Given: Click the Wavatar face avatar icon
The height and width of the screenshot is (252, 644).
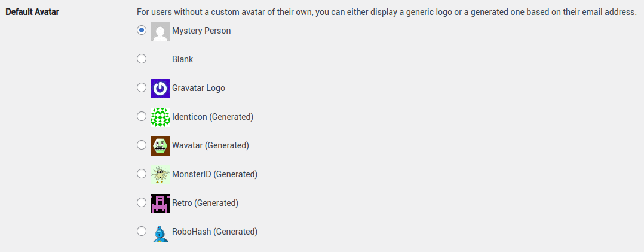Looking at the screenshot, I should click(x=160, y=146).
